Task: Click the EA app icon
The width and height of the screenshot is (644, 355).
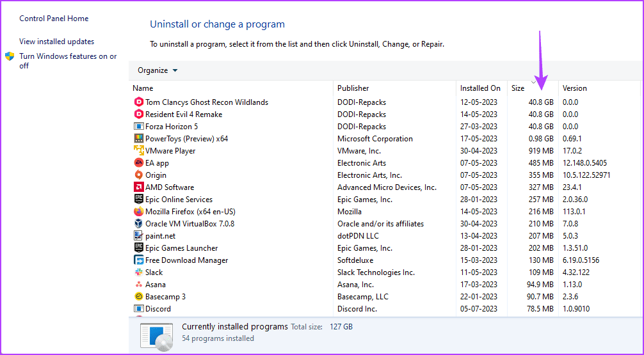Action: click(x=139, y=163)
